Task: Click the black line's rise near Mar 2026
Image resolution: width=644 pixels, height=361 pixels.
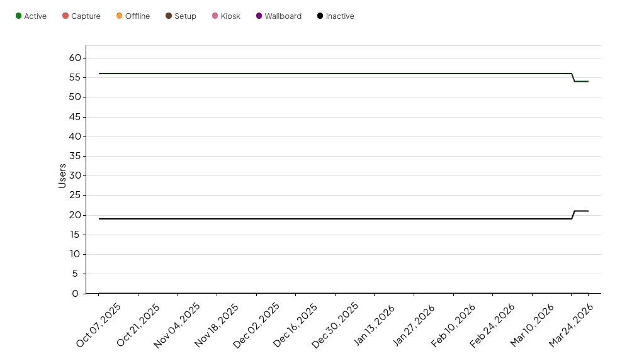Action: [573, 214]
